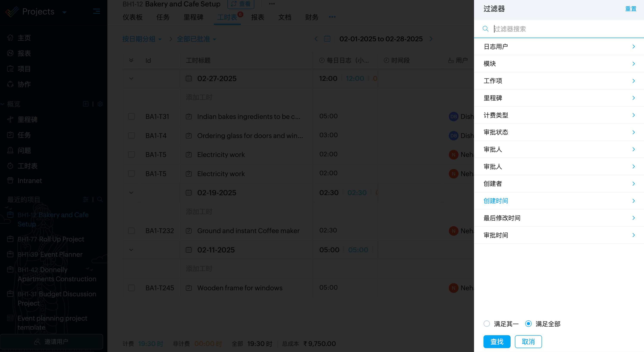644x352 pixels.
Task: Collapse the sidebar with hamburger icon
Action: (96, 11)
